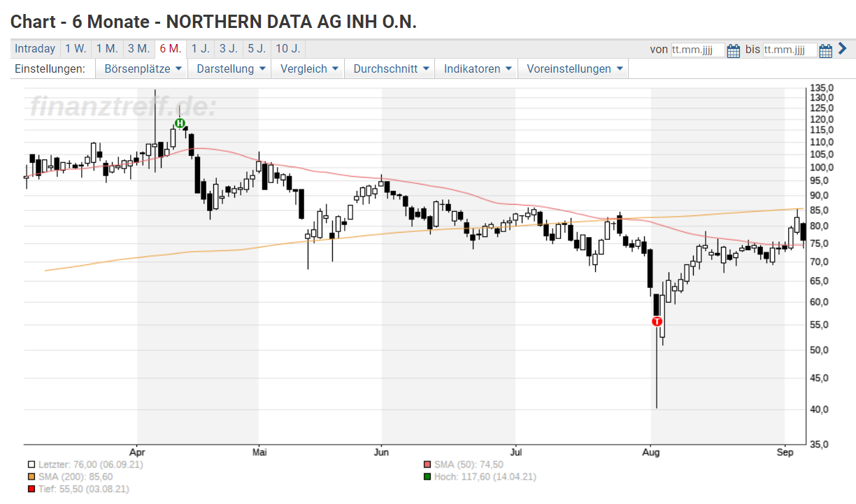Switch chart to 3 M. timeframe

click(x=138, y=49)
